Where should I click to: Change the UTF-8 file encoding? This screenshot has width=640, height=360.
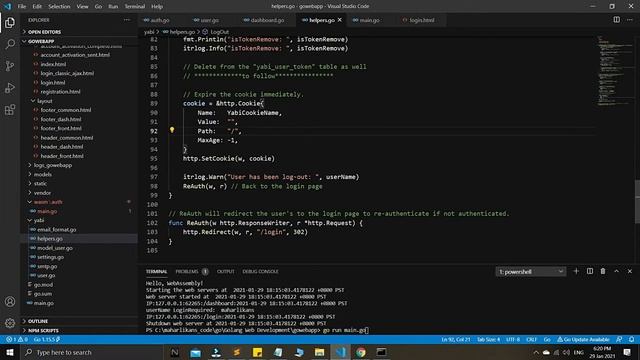point(513,339)
